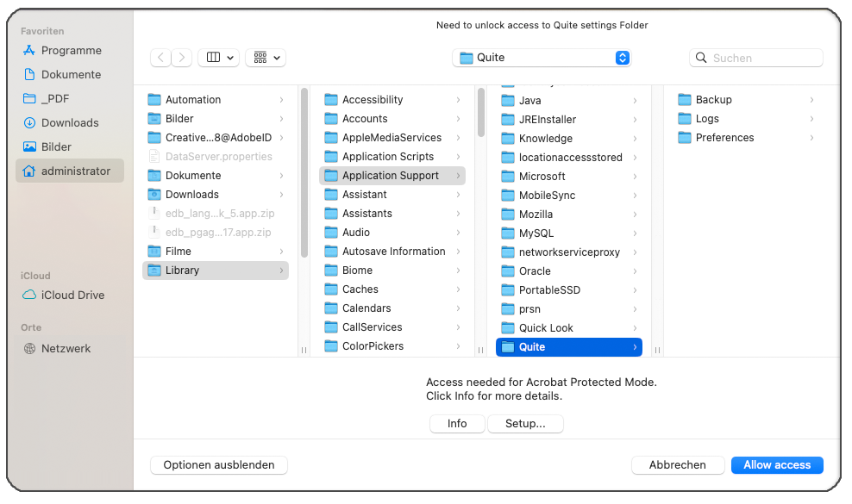Open the column view mode dropdown
The height and width of the screenshot is (504, 852).
(219, 58)
